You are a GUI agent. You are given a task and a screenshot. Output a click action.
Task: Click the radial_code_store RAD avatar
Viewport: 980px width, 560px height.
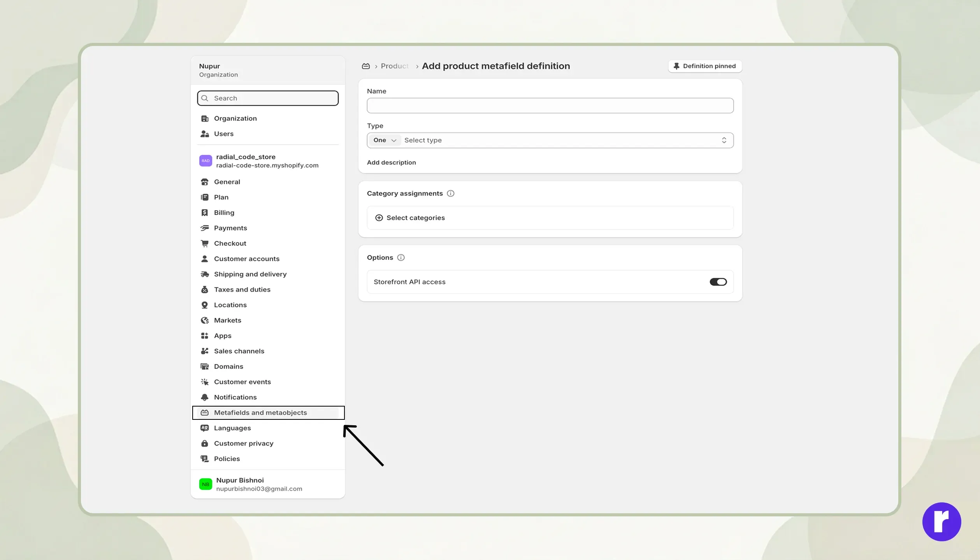click(205, 161)
